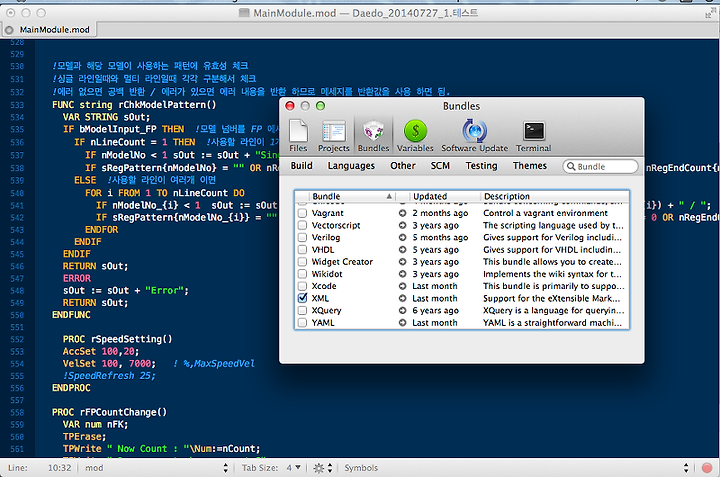
Task: Filter bundles by Testing category
Action: (481, 166)
